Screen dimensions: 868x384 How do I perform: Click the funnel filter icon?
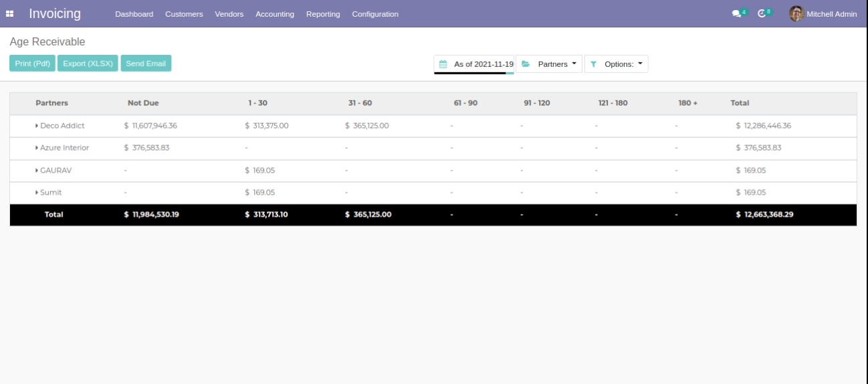coord(593,64)
